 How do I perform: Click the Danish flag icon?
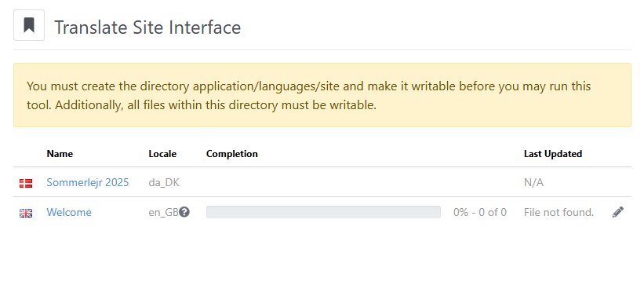pos(26,183)
